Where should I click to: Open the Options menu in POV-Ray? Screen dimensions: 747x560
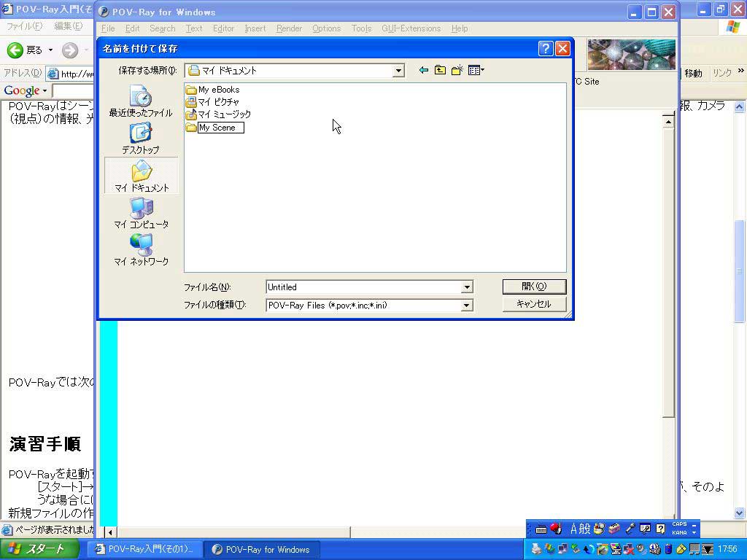pyautogui.click(x=326, y=28)
